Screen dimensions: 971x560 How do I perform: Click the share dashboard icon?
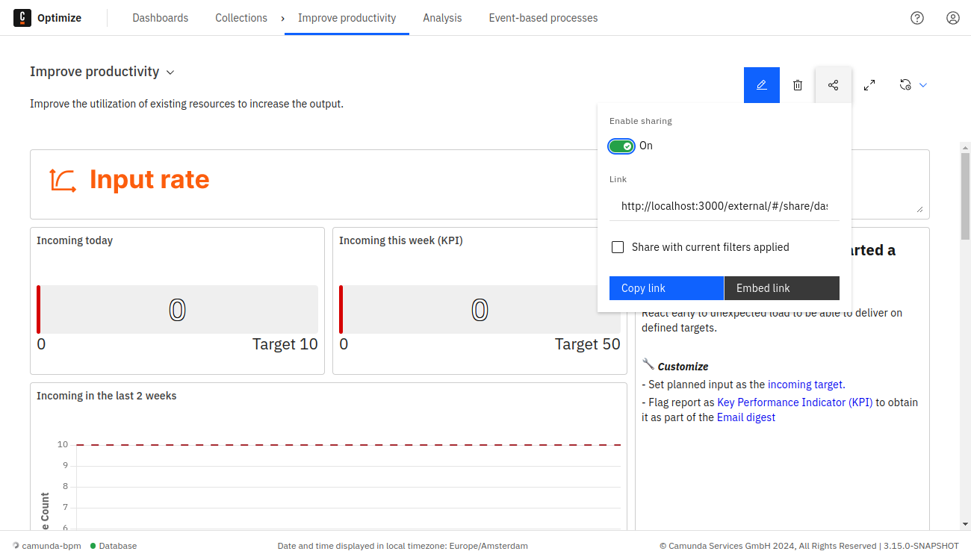(834, 85)
